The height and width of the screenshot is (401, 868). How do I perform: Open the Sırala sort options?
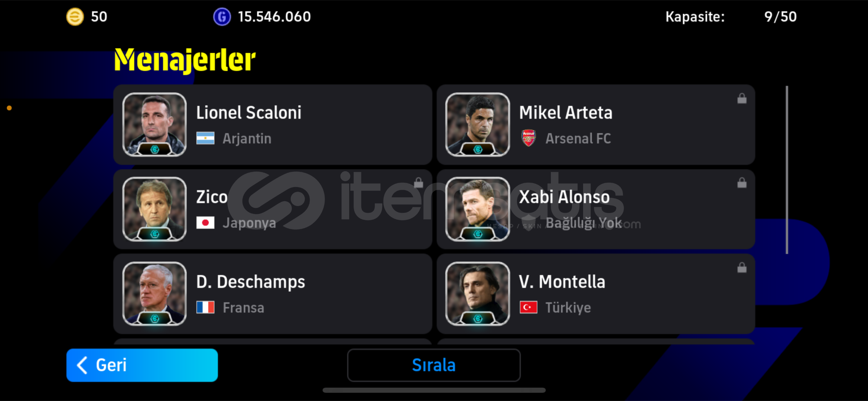pyautogui.click(x=434, y=365)
